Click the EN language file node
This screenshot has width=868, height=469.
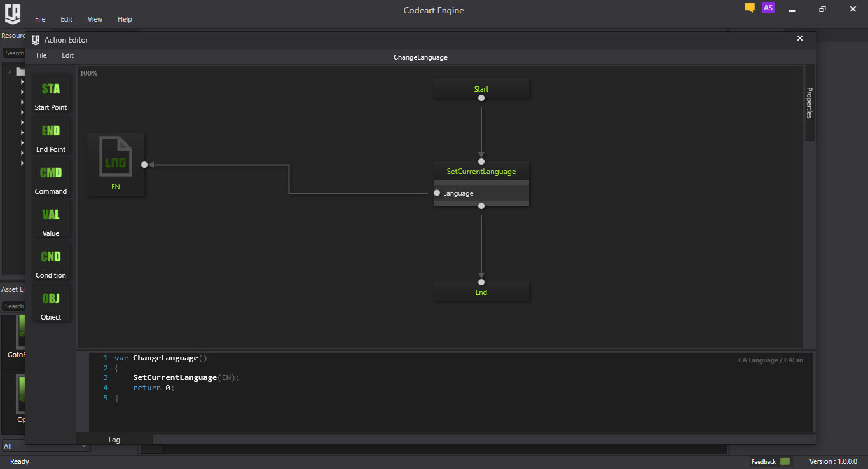[x=116, y=164]
